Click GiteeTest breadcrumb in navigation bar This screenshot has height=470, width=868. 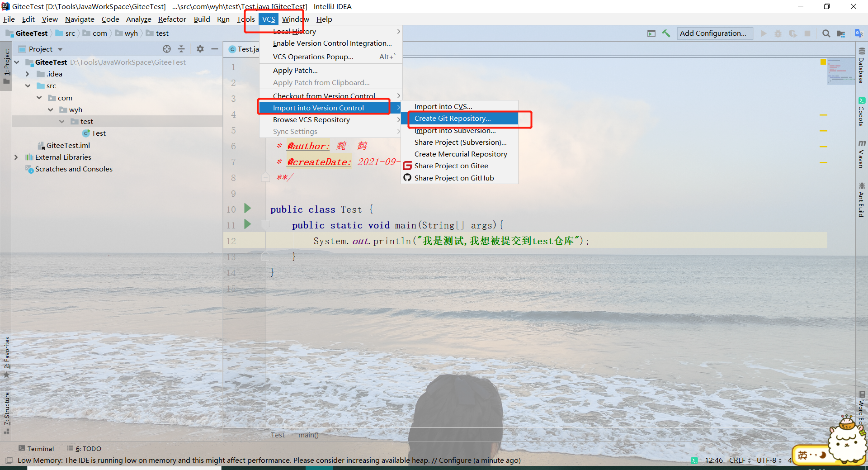click(27, 33)
